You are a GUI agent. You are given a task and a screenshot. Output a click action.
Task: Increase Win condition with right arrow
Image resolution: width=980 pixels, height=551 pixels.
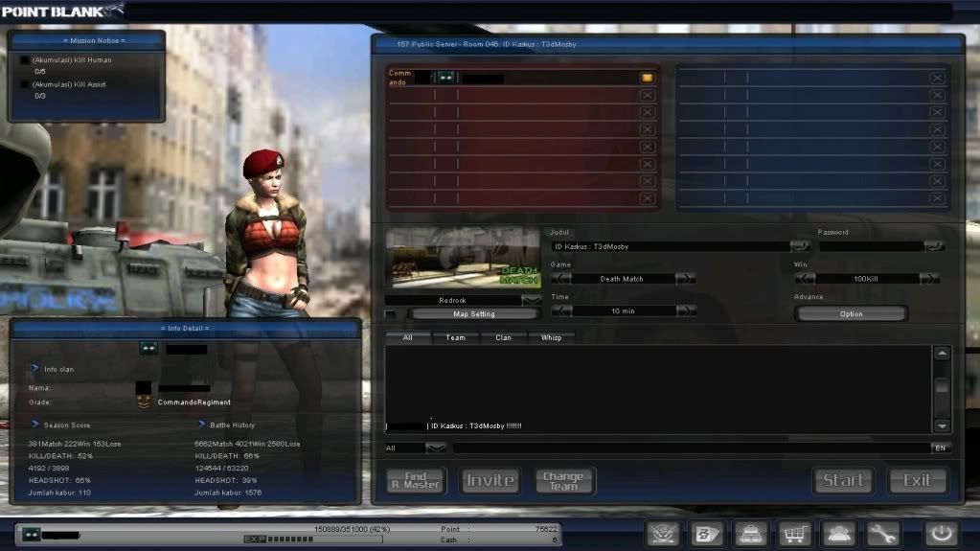pos(929,278)
